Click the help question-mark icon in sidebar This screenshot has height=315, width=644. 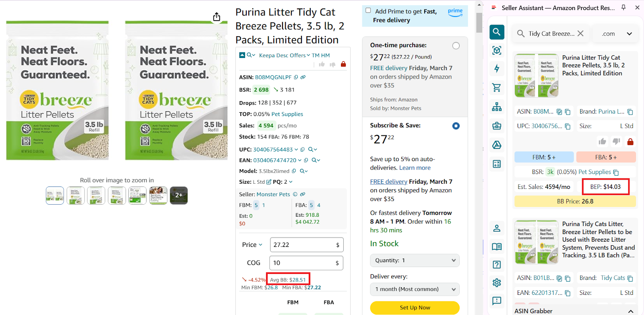(x=497, y=265)
